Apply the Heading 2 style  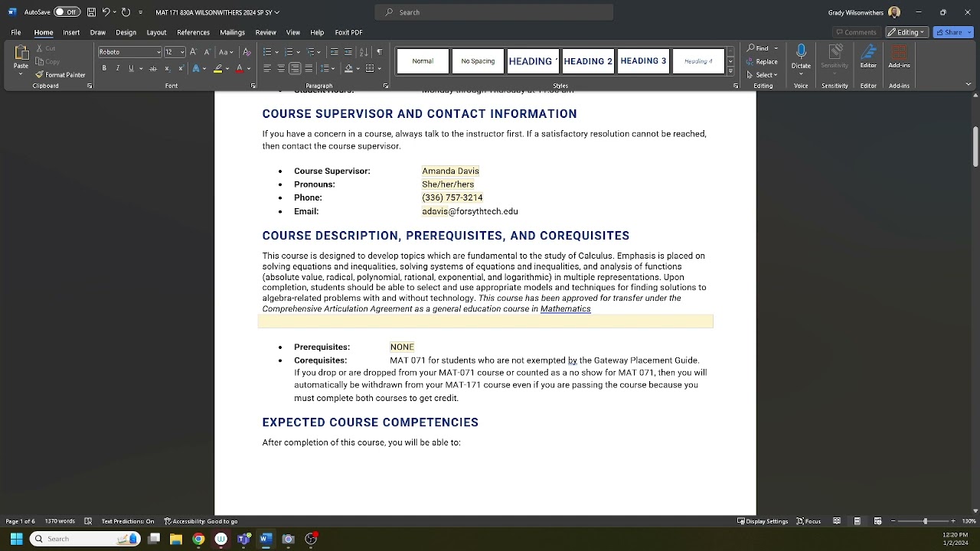click(x=588, y=61)
